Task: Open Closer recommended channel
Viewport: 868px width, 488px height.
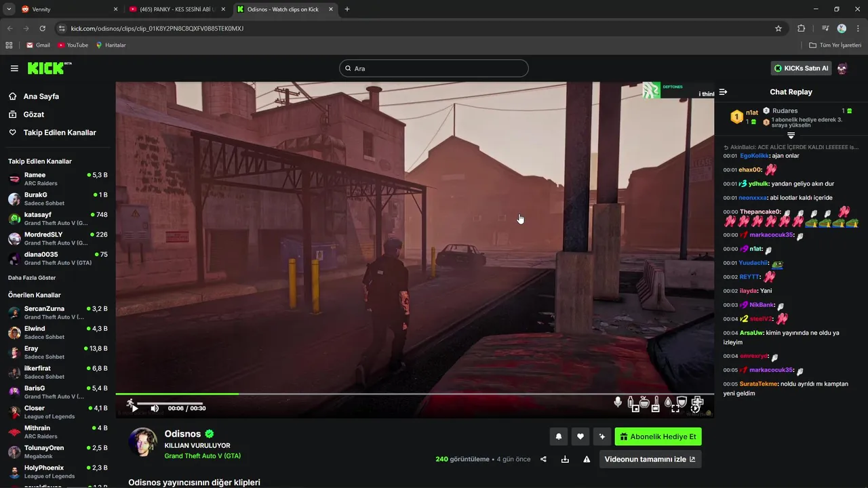Action: [58, 412]
